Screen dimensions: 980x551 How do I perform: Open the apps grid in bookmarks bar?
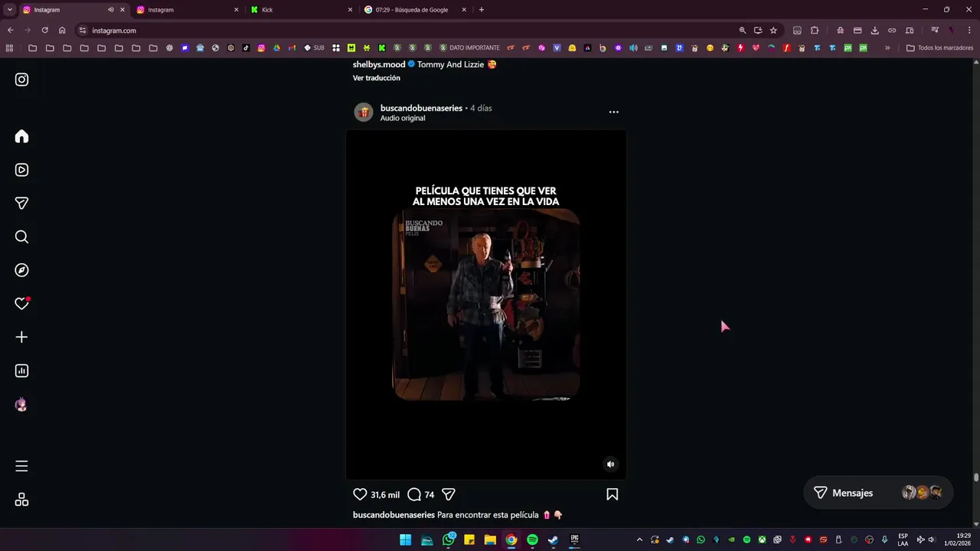click(x=9, y=47)
